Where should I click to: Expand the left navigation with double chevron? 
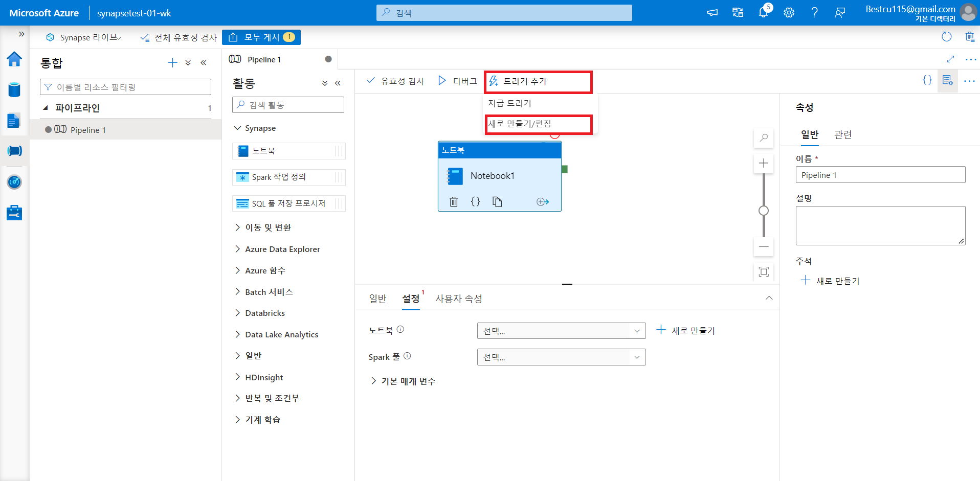coord(21,34)
